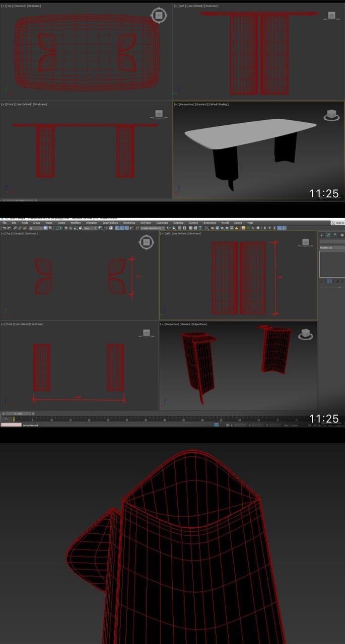Open the Help menu
This screenshot has width=345, height=644.
point(250,223)
